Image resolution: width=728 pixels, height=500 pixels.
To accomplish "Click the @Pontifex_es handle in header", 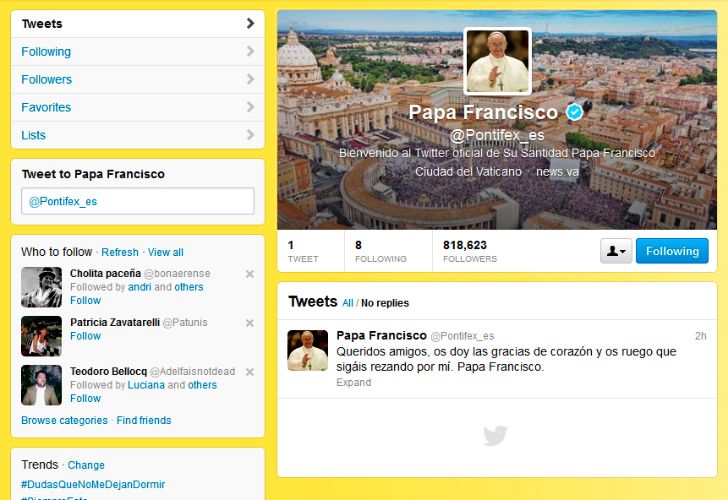I will click(497, 135).
